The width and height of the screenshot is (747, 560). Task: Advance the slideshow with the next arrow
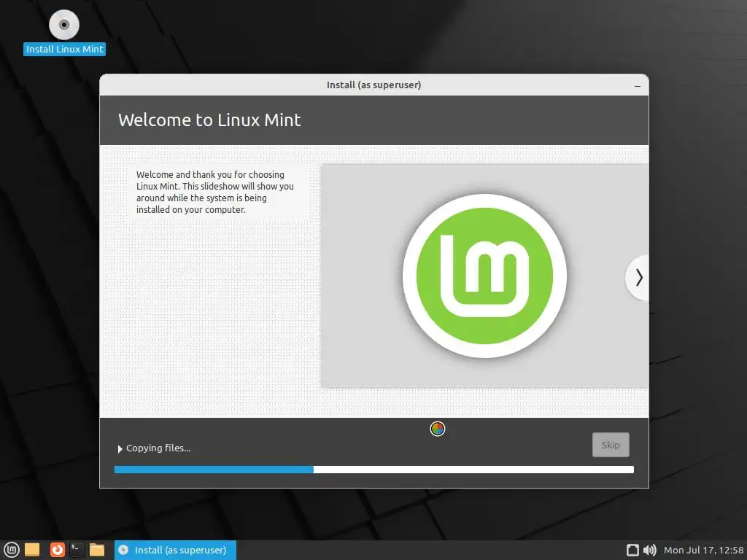(x=638, y=278)
